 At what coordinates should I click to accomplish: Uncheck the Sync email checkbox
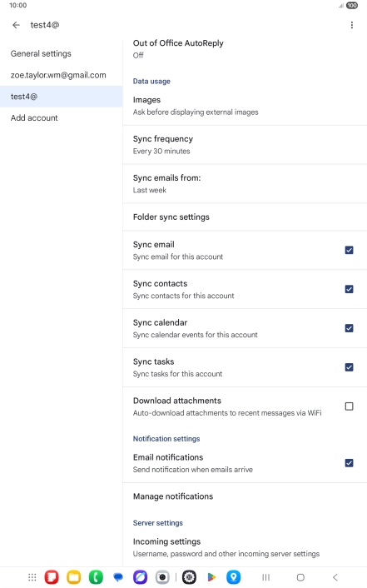point(349,250)
